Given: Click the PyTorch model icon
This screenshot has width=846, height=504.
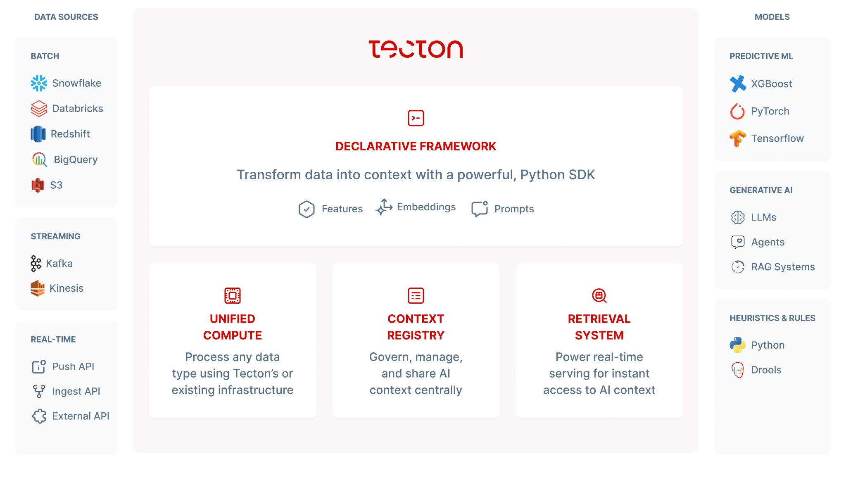Looking at the screenshot, I should [x=737, y=111].
